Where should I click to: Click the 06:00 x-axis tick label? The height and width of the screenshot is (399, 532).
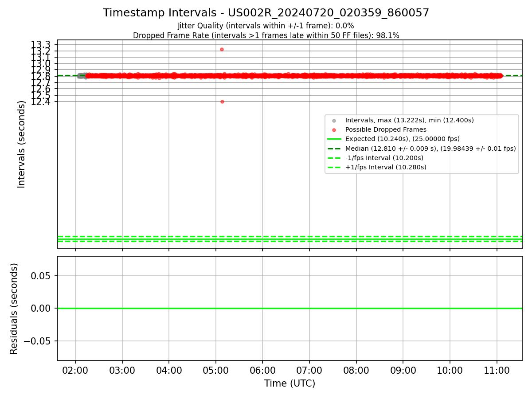pos(262,371)
